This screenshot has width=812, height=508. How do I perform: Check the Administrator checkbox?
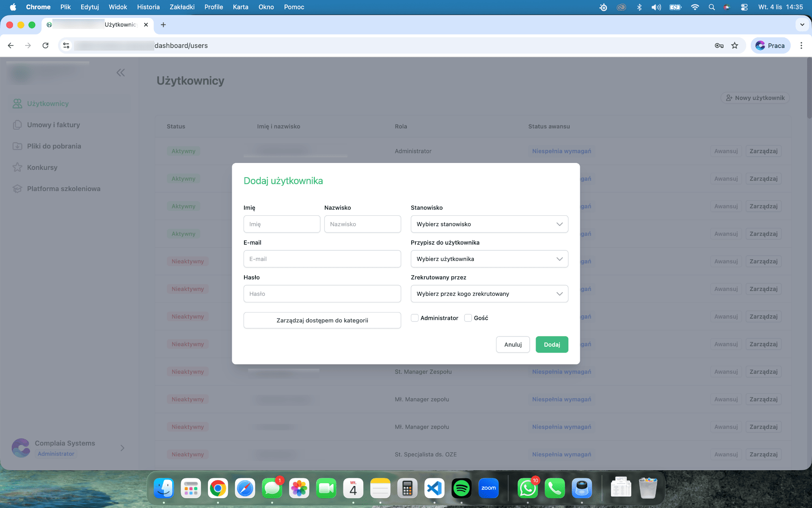coord(415,318)
